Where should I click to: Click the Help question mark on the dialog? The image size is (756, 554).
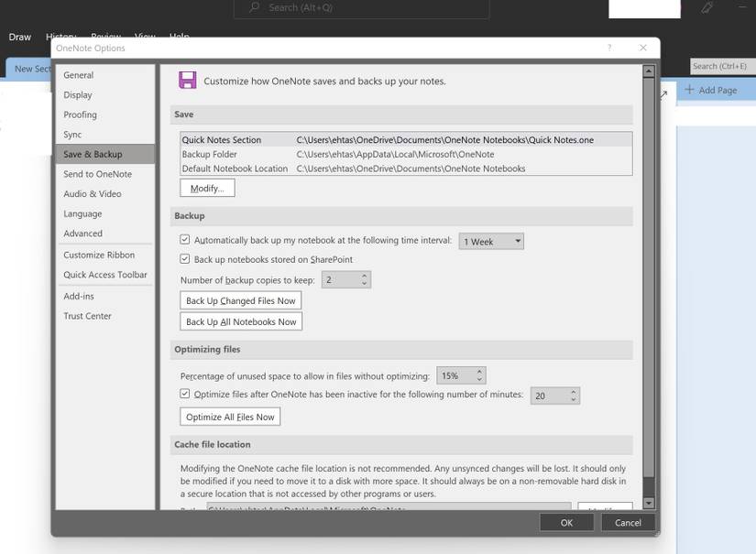click(608, 46)
